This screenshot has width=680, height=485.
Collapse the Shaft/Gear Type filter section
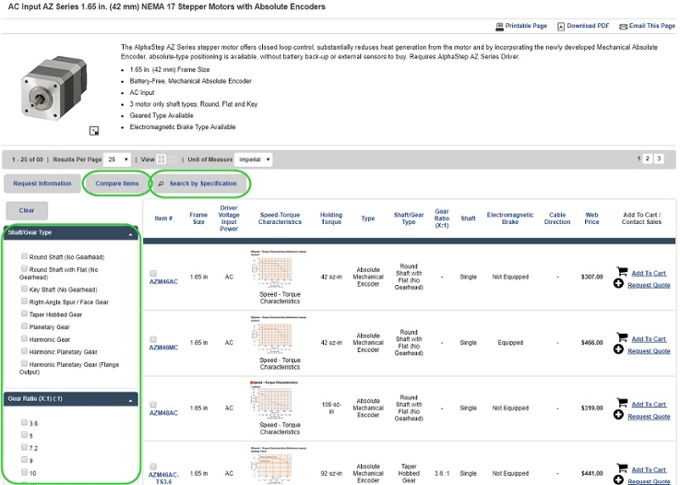pyautogui.click(x=133, y=233)
